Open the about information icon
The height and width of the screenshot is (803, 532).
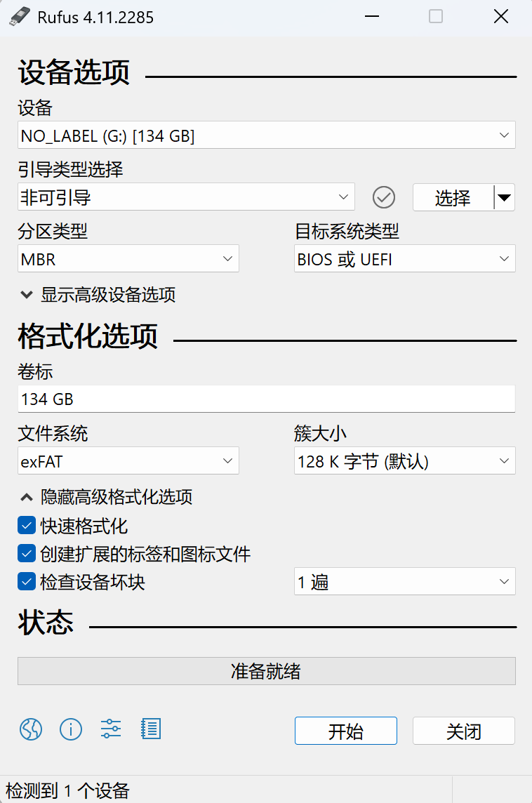pos(71,729)
